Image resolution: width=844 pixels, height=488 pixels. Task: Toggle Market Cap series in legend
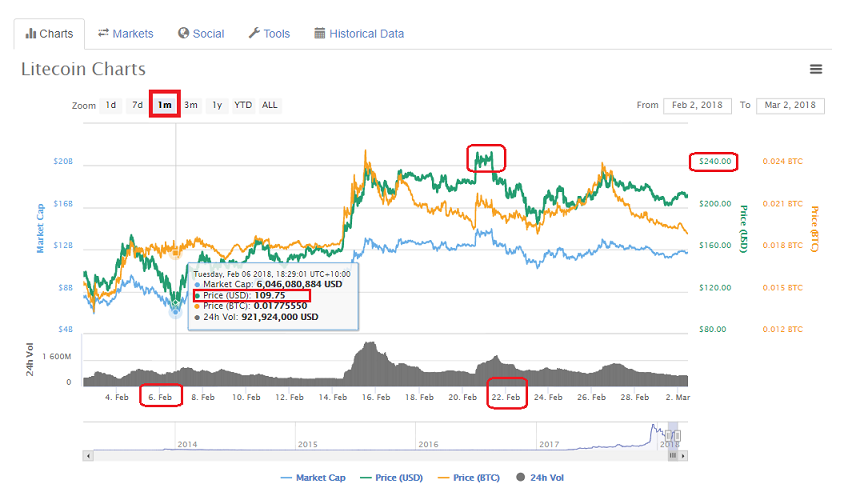pos(313,478)
